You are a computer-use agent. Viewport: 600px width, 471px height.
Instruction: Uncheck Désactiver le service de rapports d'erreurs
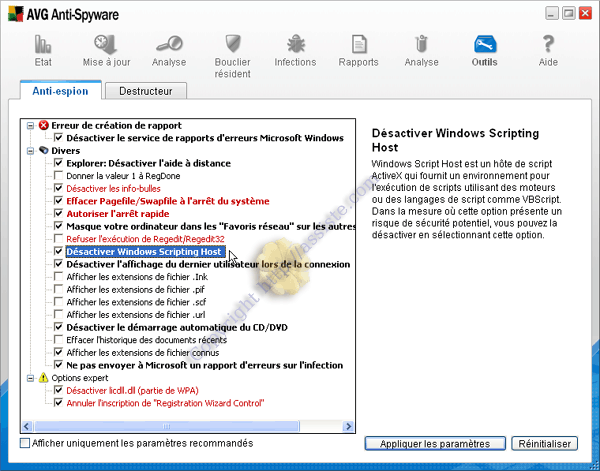[58, 138]
